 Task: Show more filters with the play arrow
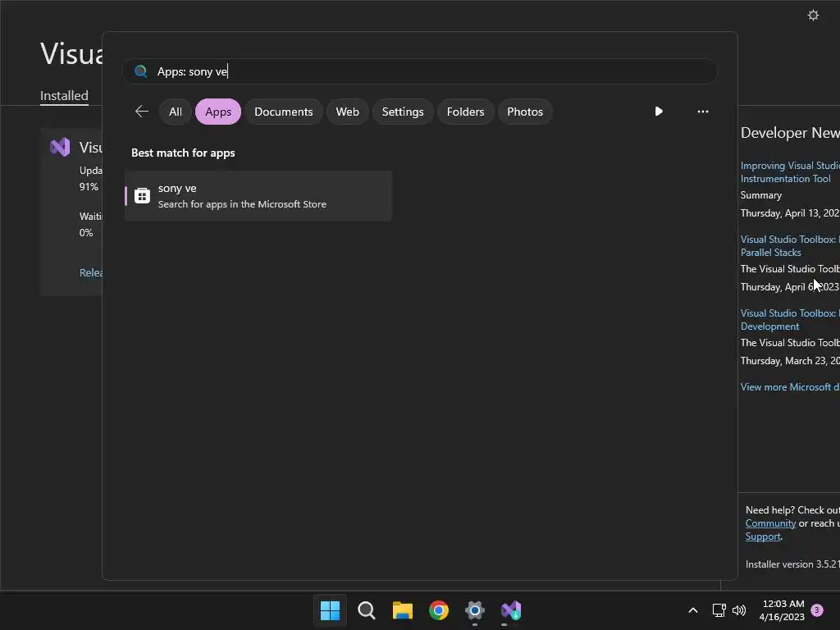pos(659,112)
